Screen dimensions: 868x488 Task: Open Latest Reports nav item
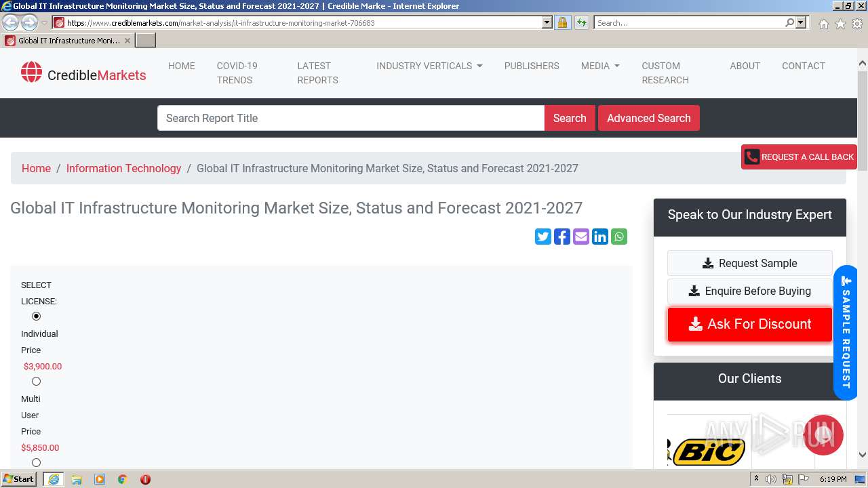[317, 73]
